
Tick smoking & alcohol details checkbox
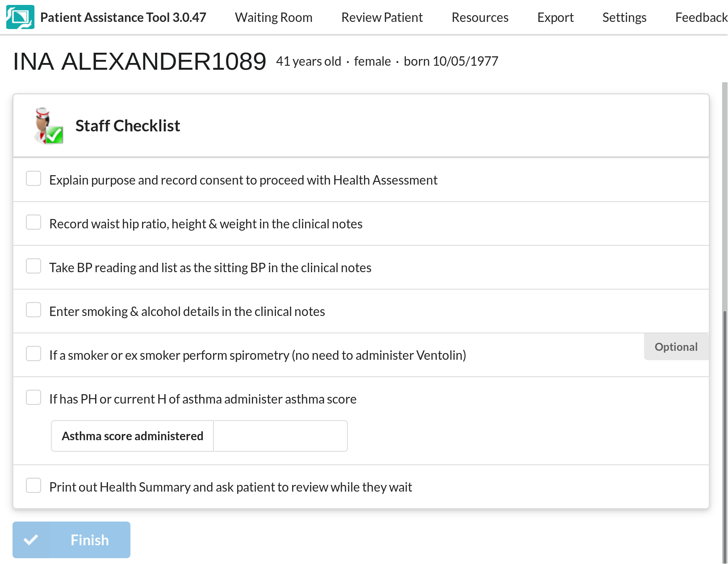tap(33, 310)
